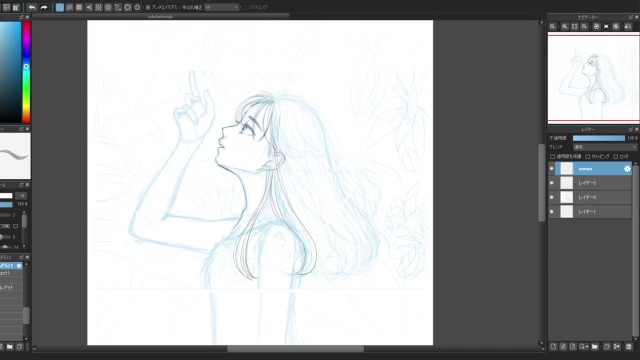The height and width of the screenshot is (360, 640).
Task: Select the second brush in brush list
Action: 11,273
